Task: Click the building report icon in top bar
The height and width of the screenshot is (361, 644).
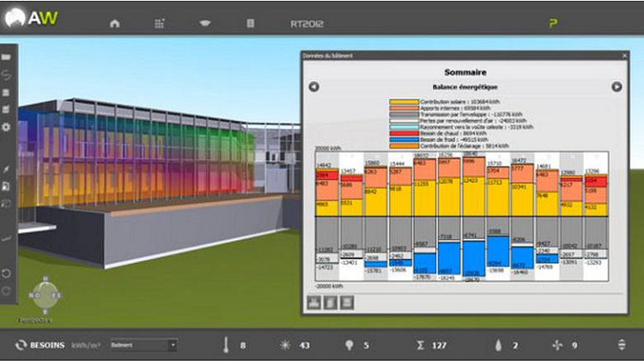Action: (251, 23)
